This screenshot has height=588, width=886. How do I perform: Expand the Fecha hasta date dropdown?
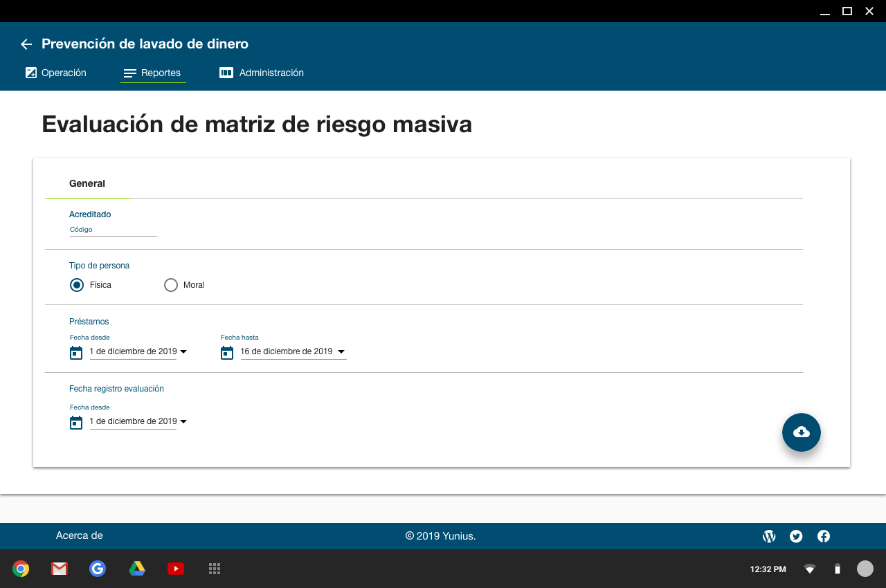coord(340,352)
